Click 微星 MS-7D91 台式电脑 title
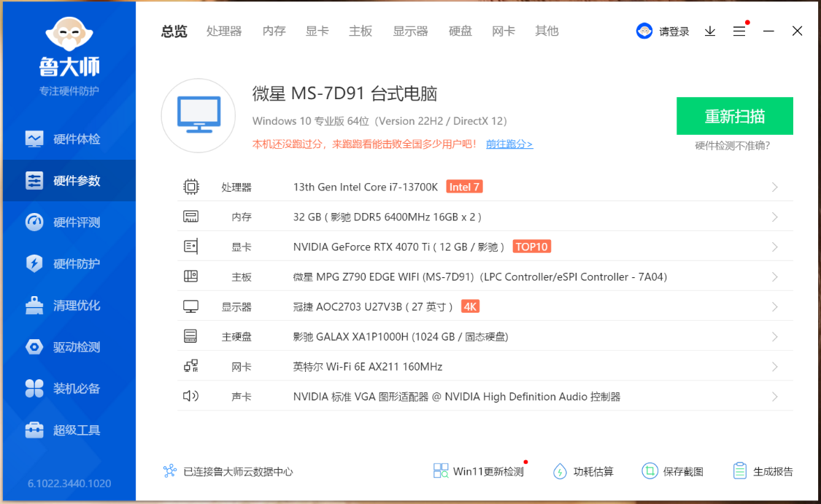 (x=344, y=93)
